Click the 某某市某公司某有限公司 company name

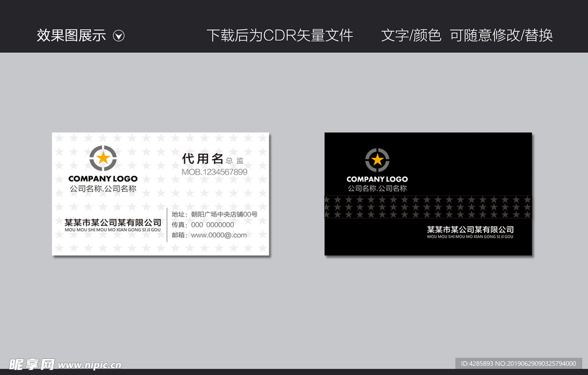coord(113,220)
